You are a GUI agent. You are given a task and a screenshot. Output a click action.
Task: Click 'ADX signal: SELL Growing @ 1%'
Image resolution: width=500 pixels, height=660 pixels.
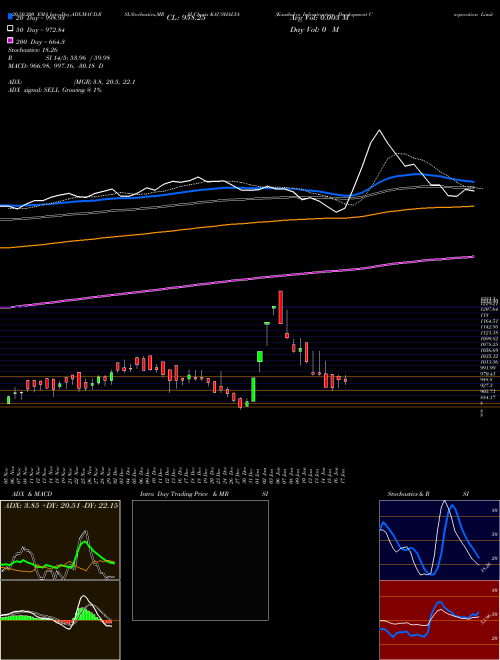coord(55,90)
